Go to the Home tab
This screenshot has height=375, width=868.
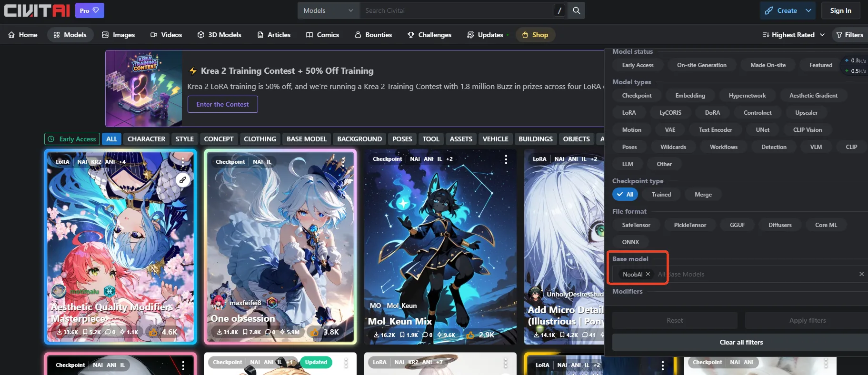23,35
